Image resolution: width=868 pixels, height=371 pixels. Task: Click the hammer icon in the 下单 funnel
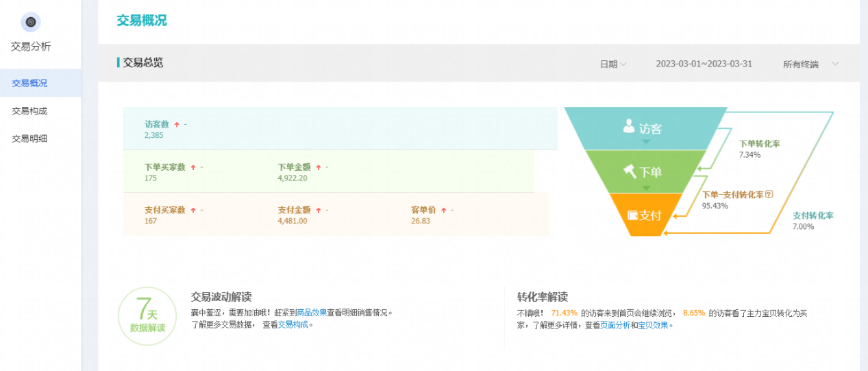630,171
